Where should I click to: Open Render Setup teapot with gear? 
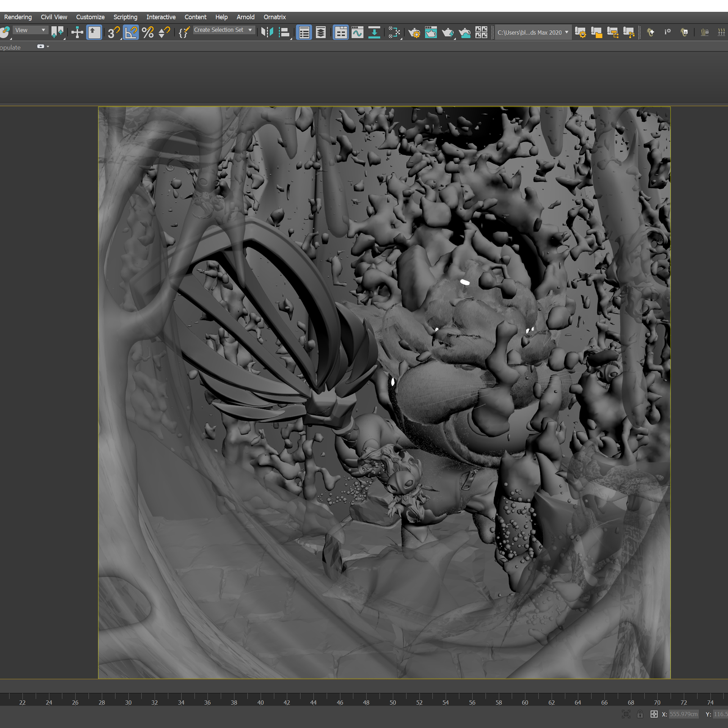point(414,33)
